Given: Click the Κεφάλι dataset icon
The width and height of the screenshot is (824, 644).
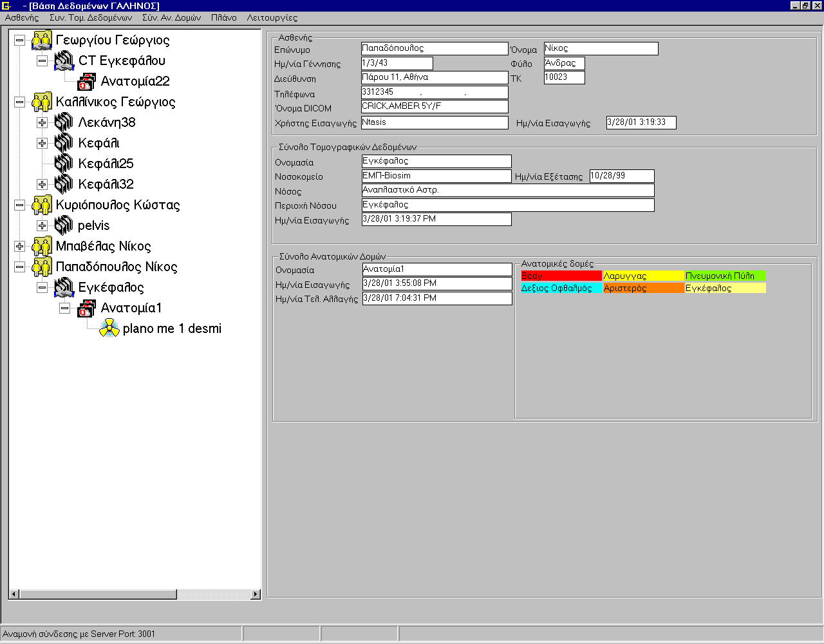Looking at the screenshot, I should 64,143.
